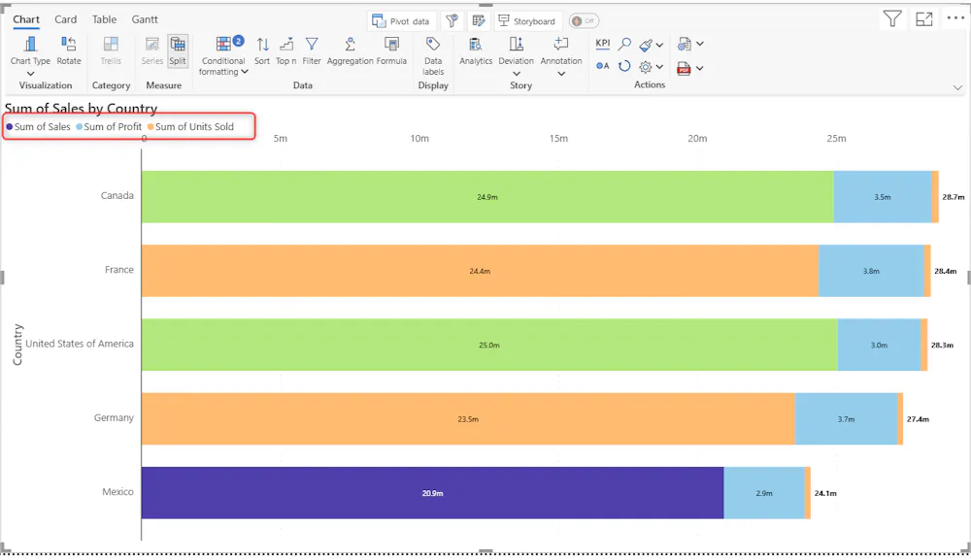Switch to the Chart tab
The height and width of the screenshot is (560, 971).
tap(26, 19)
